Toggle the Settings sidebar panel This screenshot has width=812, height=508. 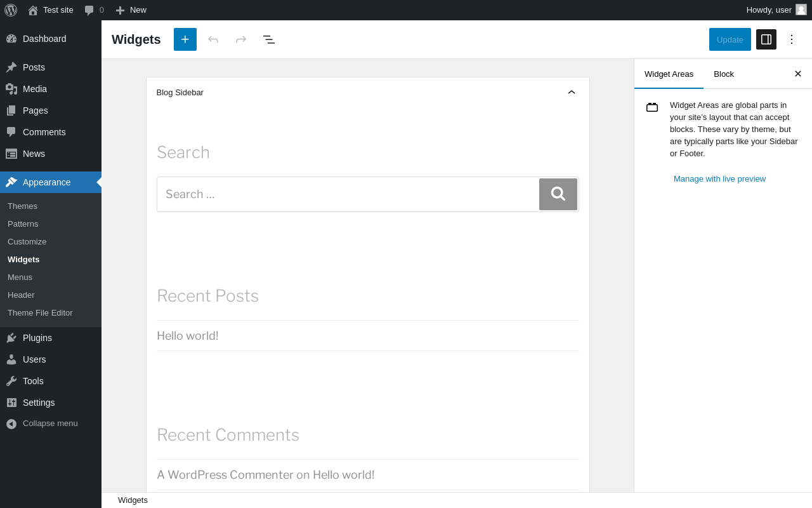[766, 39]
